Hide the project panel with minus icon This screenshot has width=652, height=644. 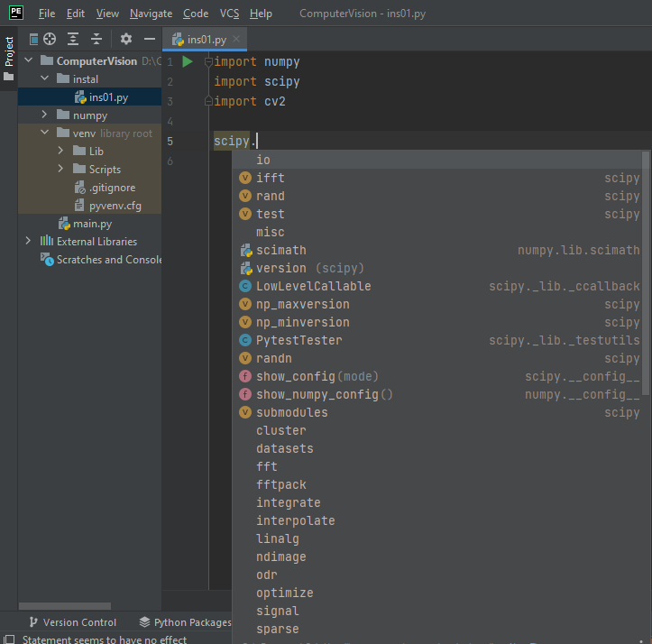[150, 39]
